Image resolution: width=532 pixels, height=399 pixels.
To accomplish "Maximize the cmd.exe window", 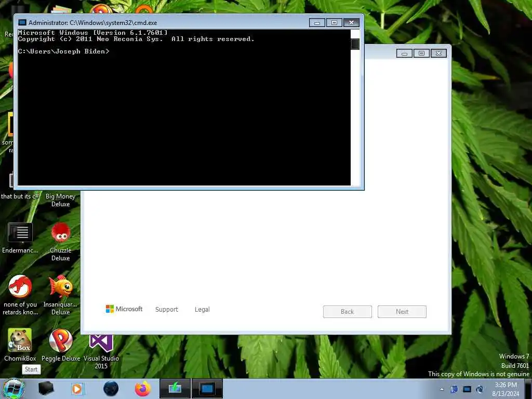I will point(334,23).
